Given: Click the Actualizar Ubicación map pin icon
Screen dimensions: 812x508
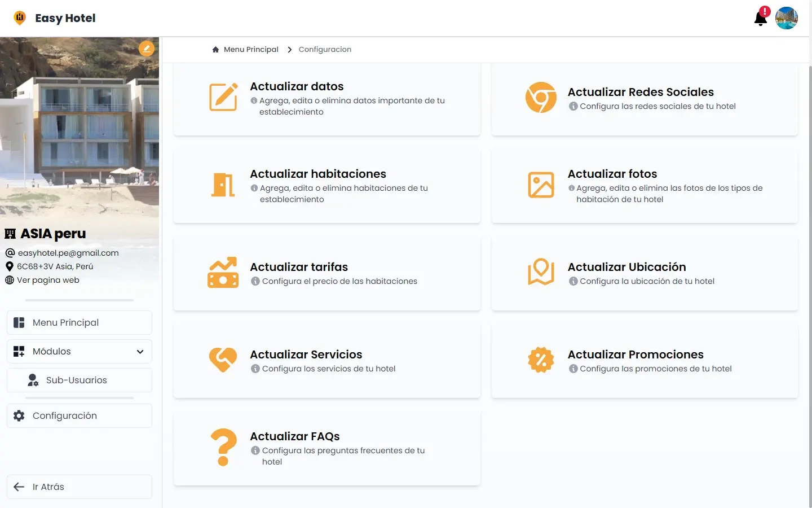Looking at the screenshot, I should (x=541, y=272).
